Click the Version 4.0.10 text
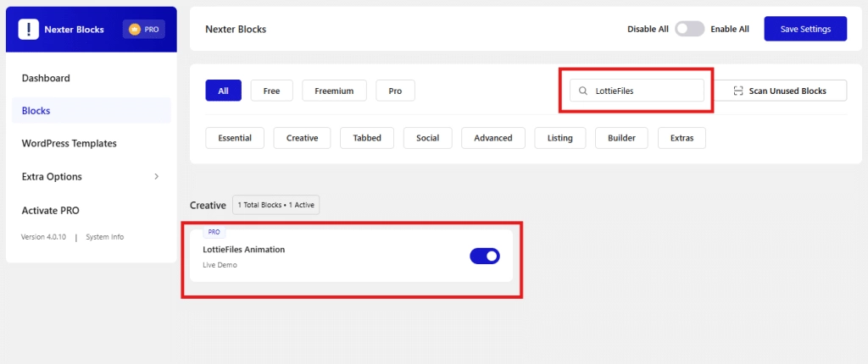Screen dimensions: 868x364 (44, 237)
